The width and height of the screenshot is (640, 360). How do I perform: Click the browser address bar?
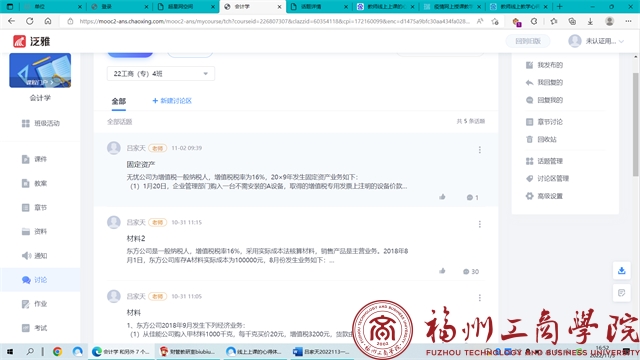pos(274,21)
